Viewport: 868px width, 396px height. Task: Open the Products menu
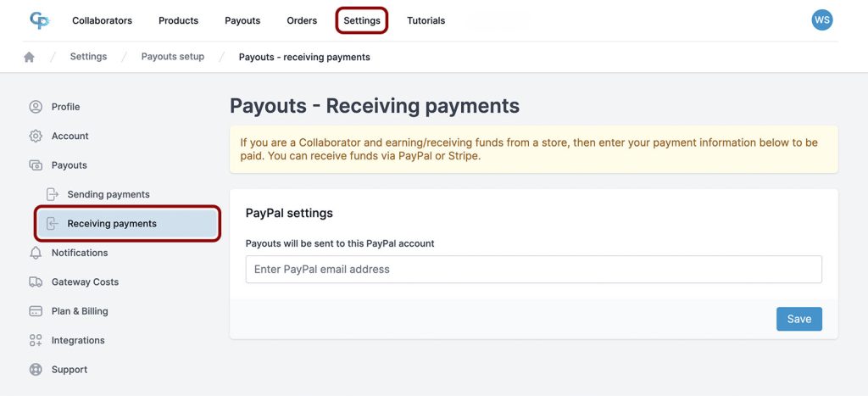(178, 20)
